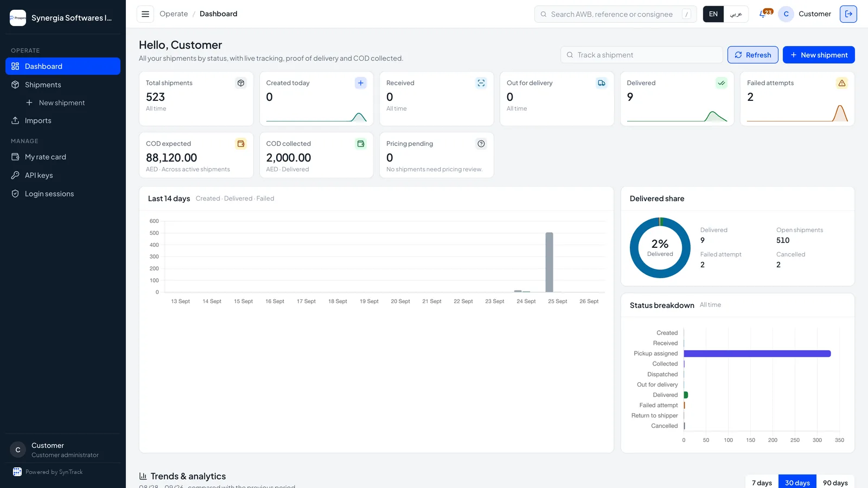Click the Trends & analytics chart icon
The image size is (868, 488).
coord(143,476)
